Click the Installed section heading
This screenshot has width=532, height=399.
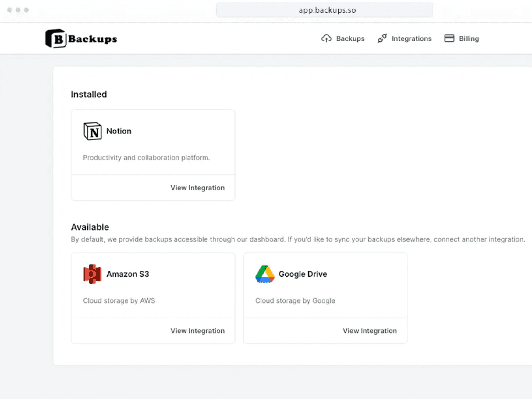(x=89, y=94)
